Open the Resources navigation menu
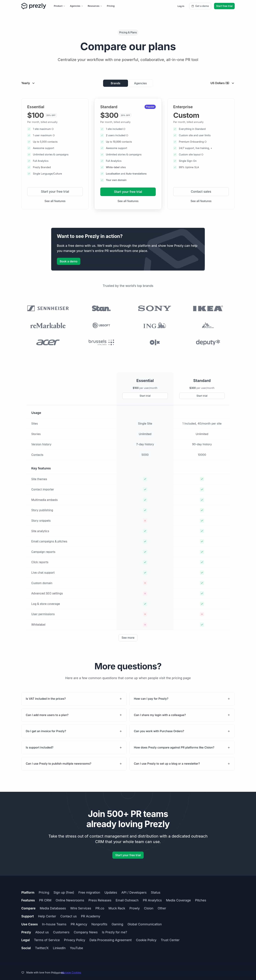Image resolution: width=256 pixels, height=980 pixels. pyautogui.click(x=94, y=6)
